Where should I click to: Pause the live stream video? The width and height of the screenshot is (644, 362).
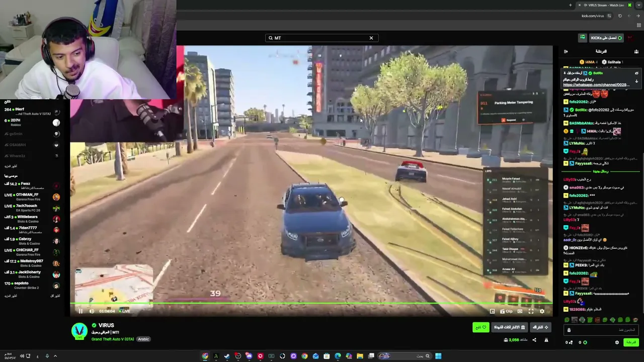coord(80,311)
